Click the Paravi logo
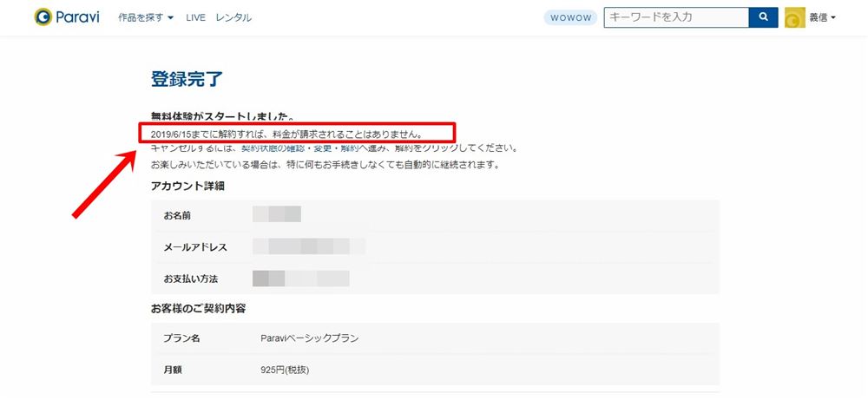This screenshot has height=400, width=868. click(67, 17)
